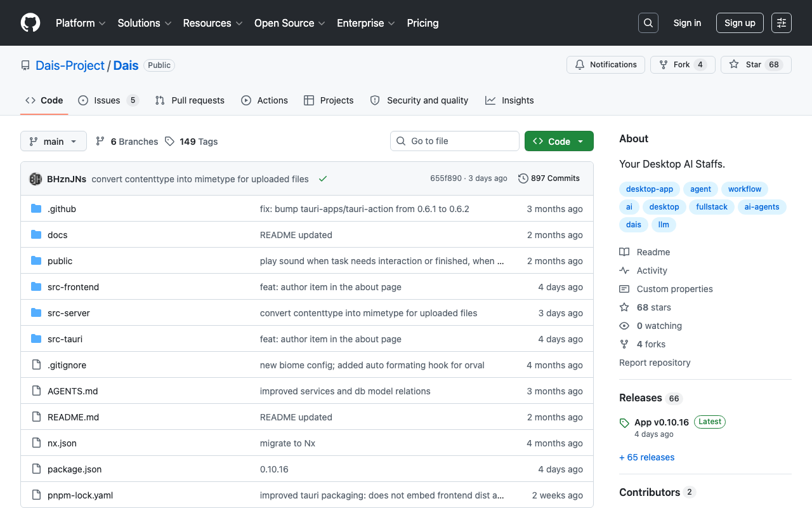Click the src-frontend folder icon

36,287
